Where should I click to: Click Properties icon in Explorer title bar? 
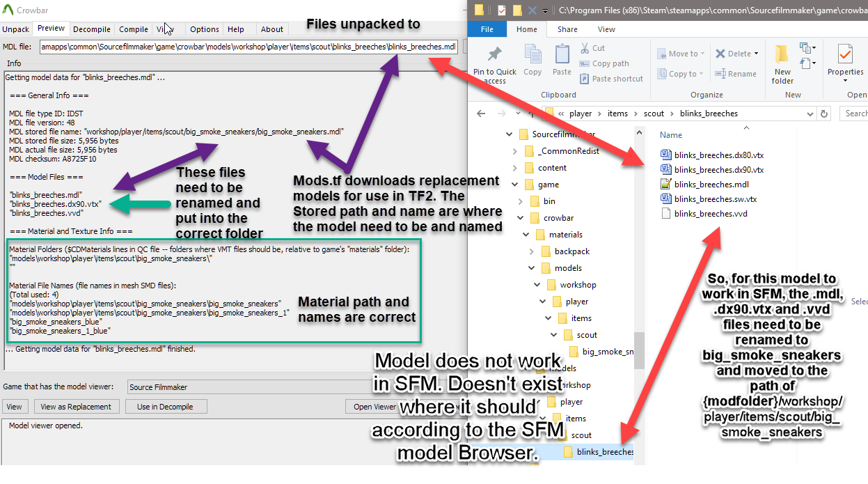501,10
